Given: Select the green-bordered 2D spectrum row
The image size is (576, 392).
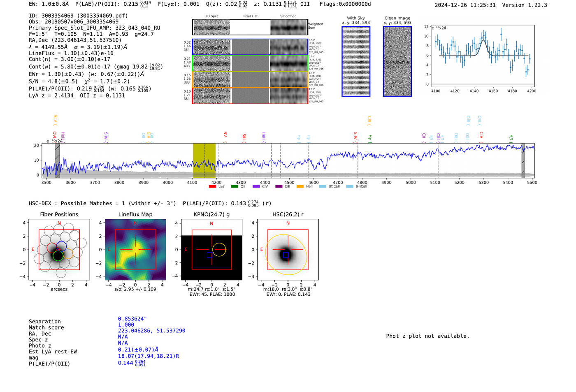Looking at the screenshot, I should click(x=250, y=63).
